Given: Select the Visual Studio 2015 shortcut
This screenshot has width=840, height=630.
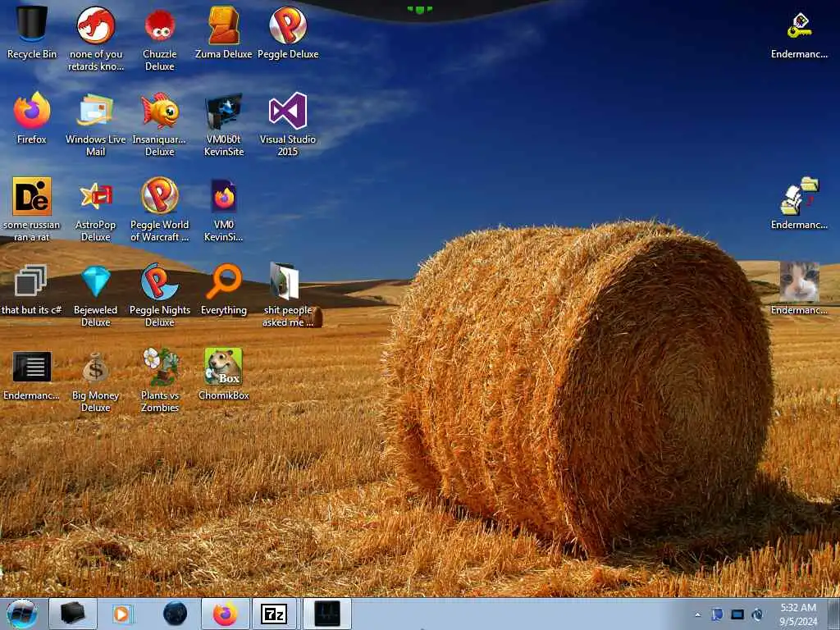Looking at the screenshot, I should pyautogui.click(x=288, y=123).
